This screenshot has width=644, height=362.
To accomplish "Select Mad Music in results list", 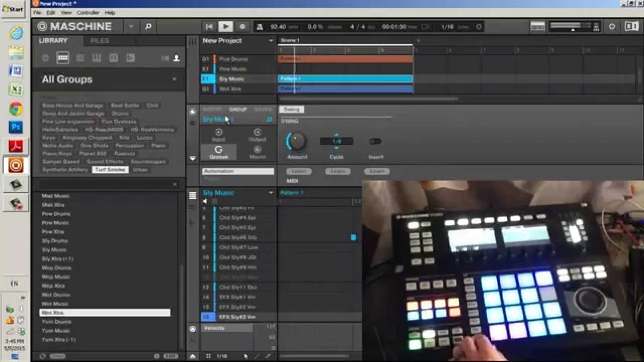I will pos(105,196).
